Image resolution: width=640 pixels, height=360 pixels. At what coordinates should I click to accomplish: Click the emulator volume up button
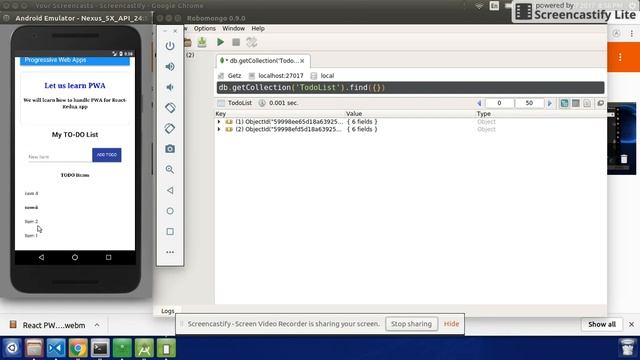pyautogui.click(x=170, y=67)
